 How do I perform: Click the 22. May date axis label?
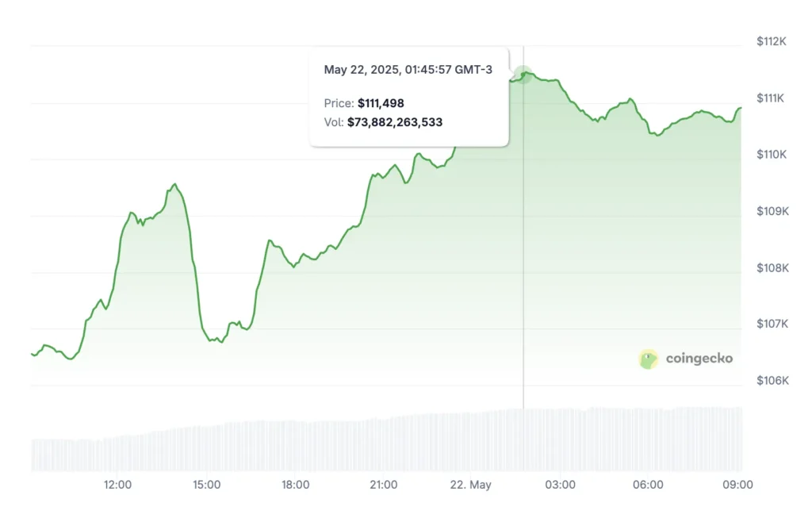click(x=472, y=485)
